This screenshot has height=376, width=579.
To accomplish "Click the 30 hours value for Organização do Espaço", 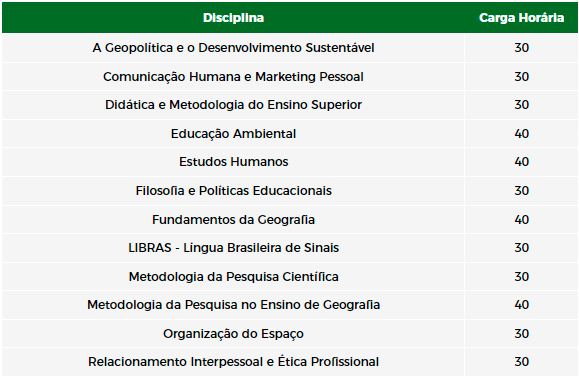I will coord(521,334).
